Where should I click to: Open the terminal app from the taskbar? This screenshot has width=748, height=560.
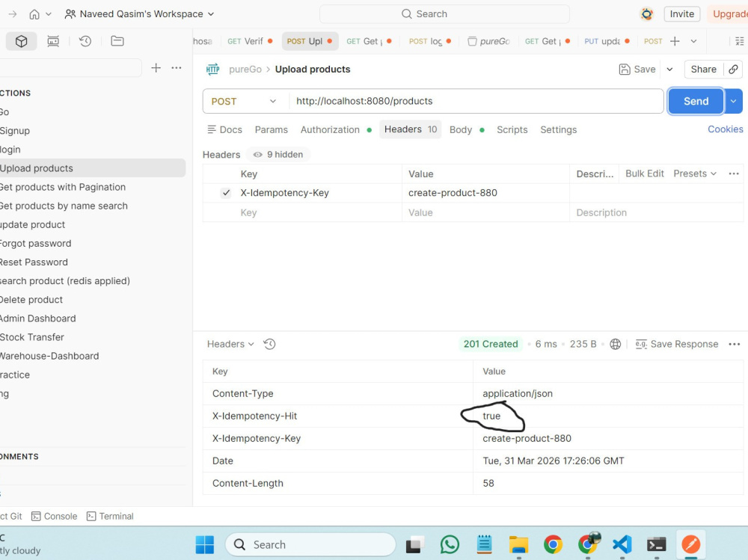(657, 544)
